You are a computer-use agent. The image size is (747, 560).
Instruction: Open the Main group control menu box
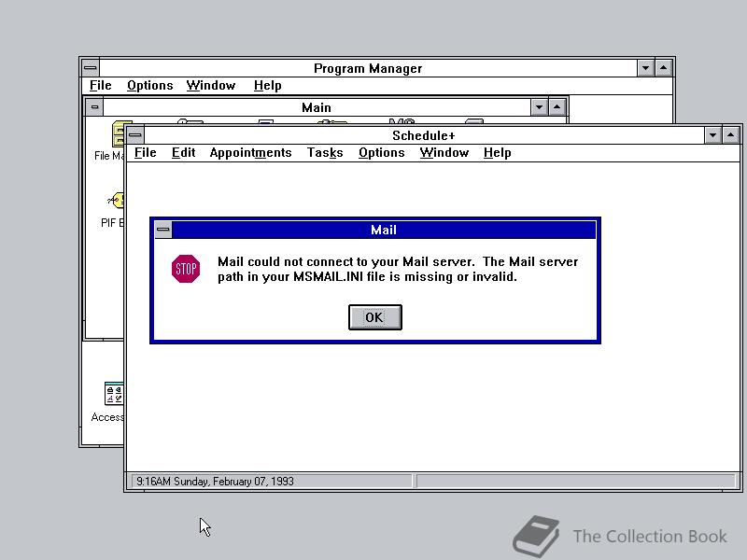coord(94,107)
